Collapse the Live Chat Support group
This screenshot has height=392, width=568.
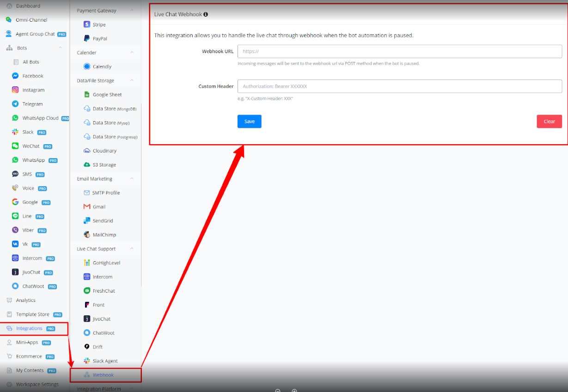point(132,249)
